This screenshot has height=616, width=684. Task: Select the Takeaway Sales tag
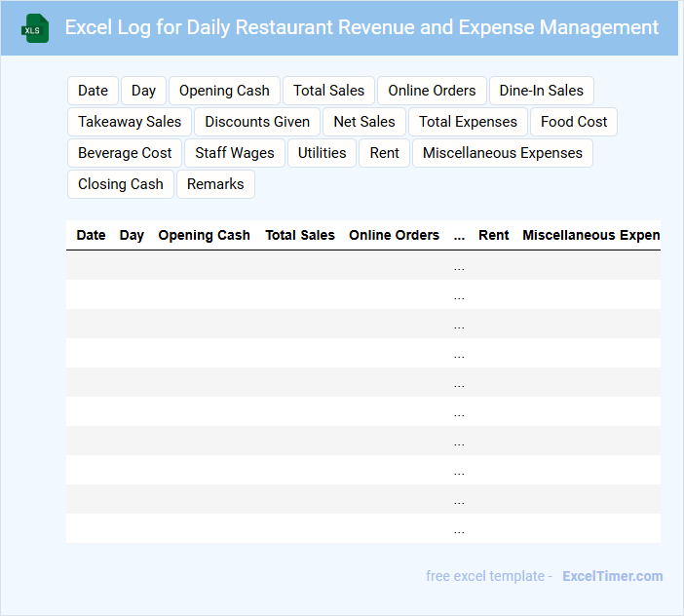point(130,122)
